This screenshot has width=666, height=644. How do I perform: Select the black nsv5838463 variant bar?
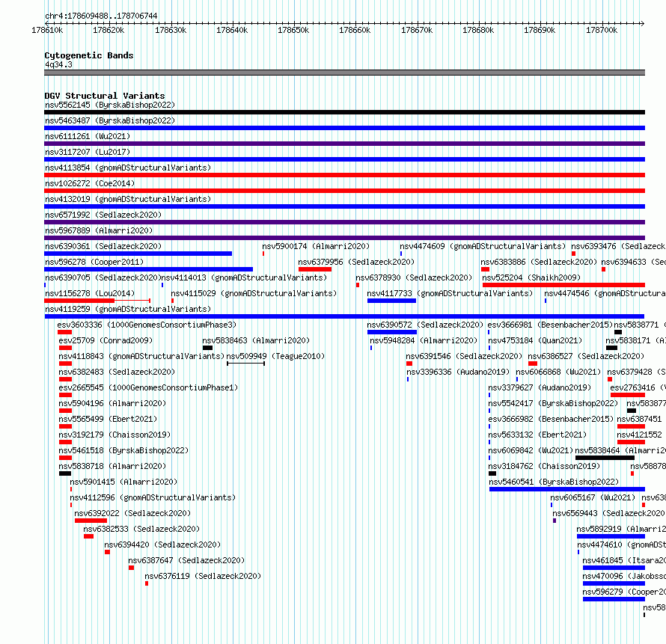click(x=208, y=348)
